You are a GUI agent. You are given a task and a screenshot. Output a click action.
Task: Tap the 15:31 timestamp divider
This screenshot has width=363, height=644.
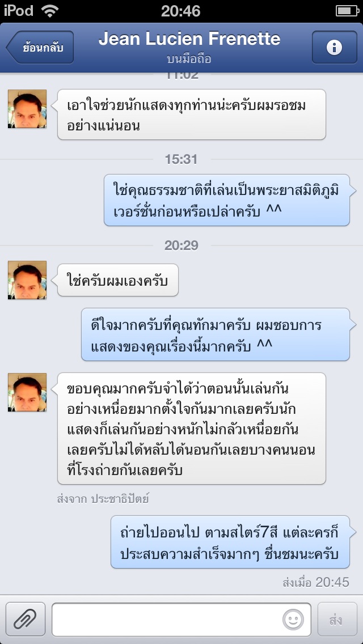click(x=181, y=159)
